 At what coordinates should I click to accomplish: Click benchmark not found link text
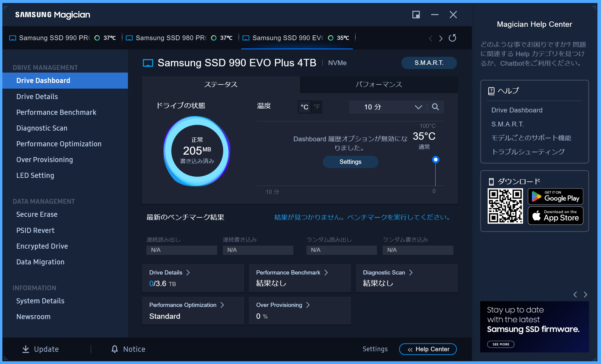(x=362, y=217)
